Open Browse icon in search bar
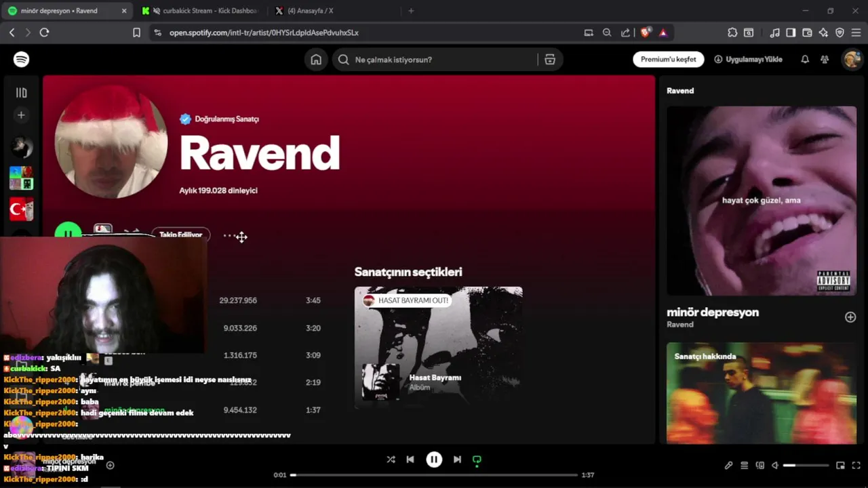 point(550,60)
